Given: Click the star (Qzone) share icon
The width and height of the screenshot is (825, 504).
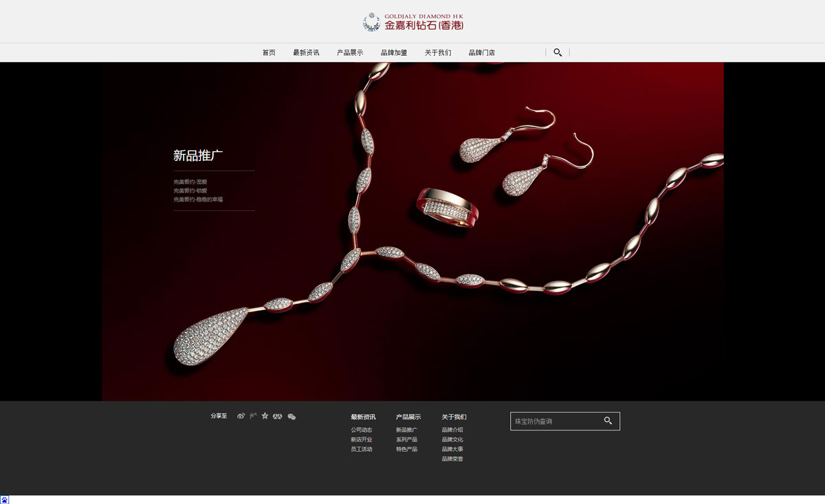Looking at the screenshot, I should [265, 416].
